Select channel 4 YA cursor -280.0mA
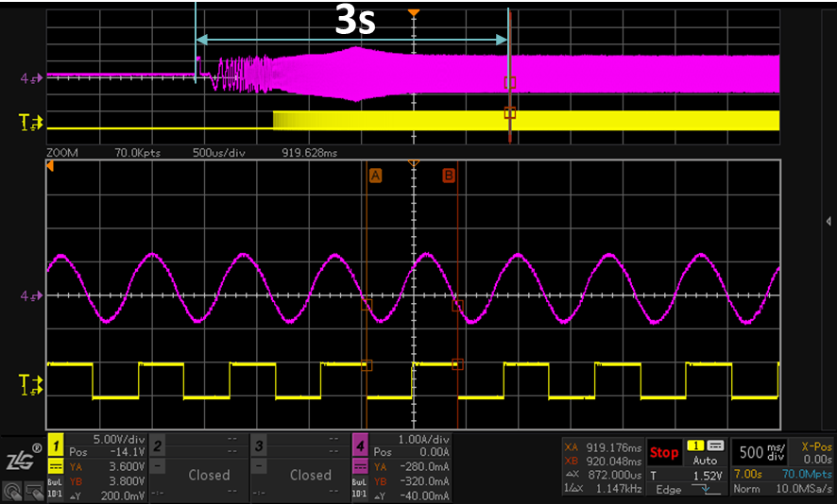The height and width of the screenshot is (504, 837). (x=411, y=466)
